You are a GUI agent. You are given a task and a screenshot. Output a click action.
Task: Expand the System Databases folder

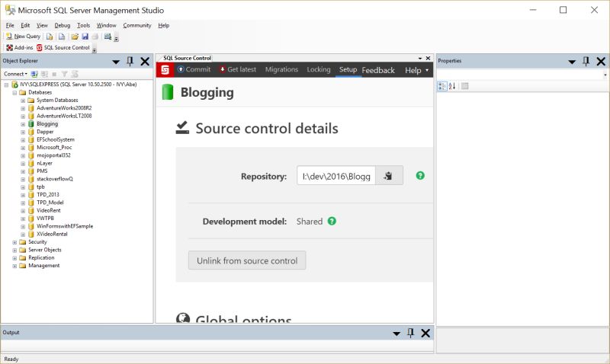click(23, 101)
